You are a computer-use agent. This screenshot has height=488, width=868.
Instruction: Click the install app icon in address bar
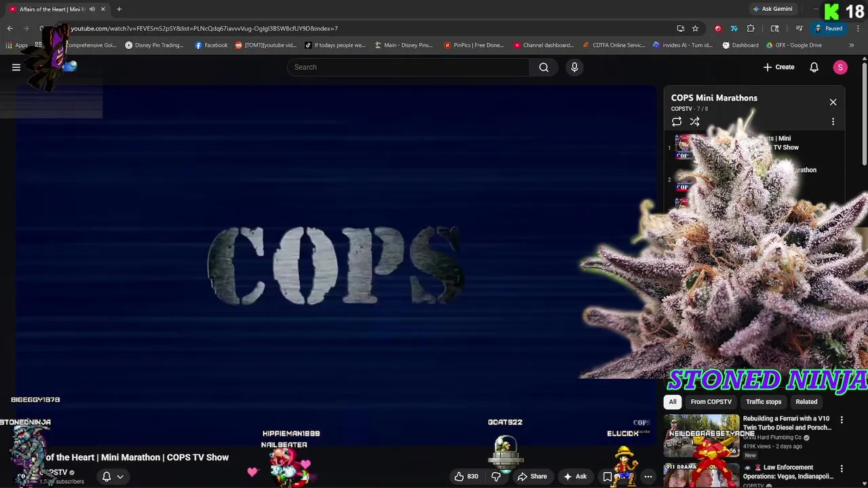coord(680,28)
